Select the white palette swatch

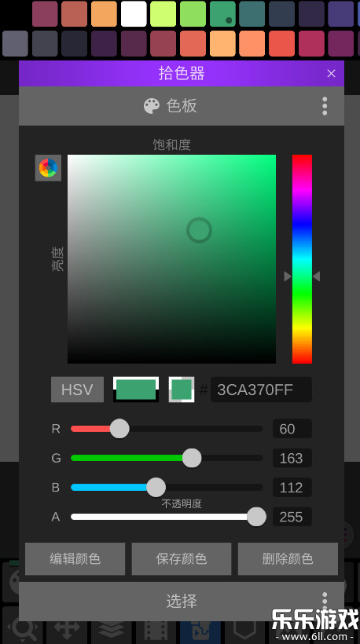click(x=134, y=13)
